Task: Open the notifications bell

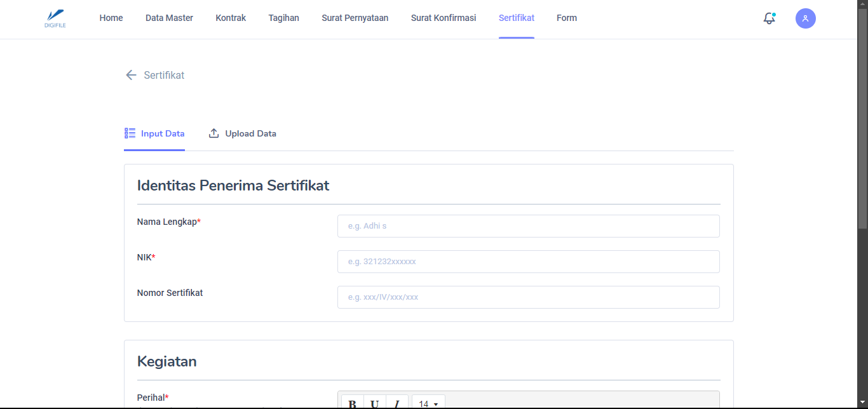Action: tap(769, 18)
